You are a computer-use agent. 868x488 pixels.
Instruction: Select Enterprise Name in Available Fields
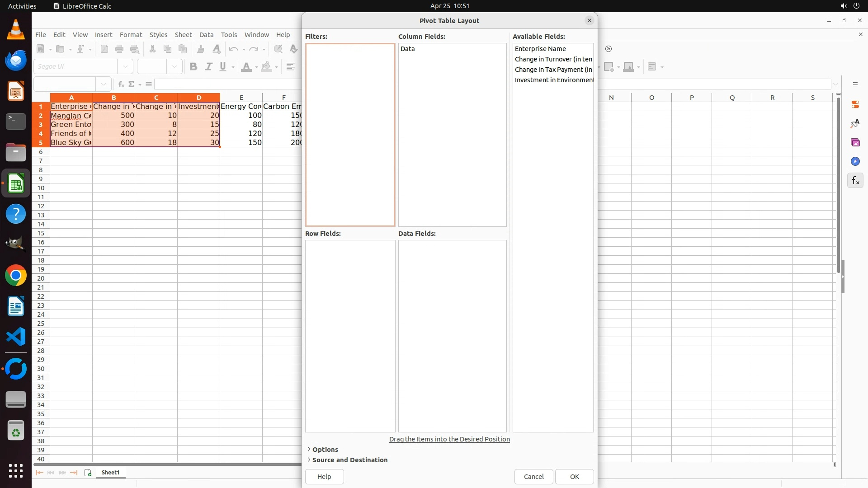pos(540,49)
